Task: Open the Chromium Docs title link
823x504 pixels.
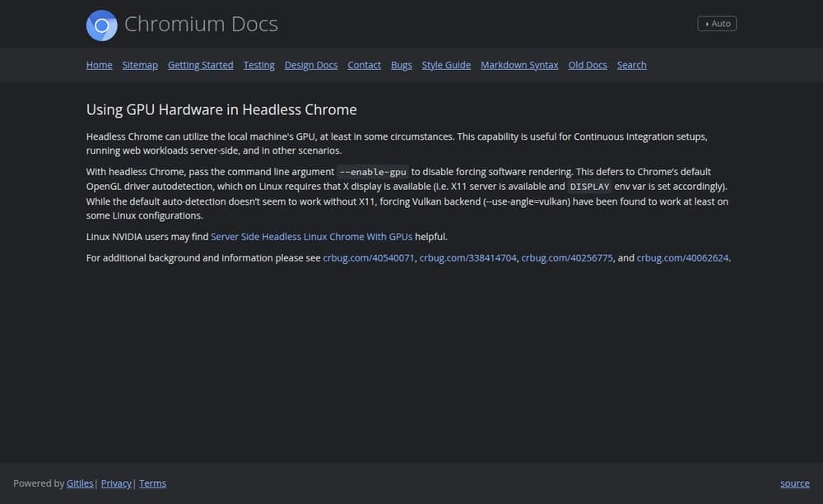Action: tap(201, 24)
